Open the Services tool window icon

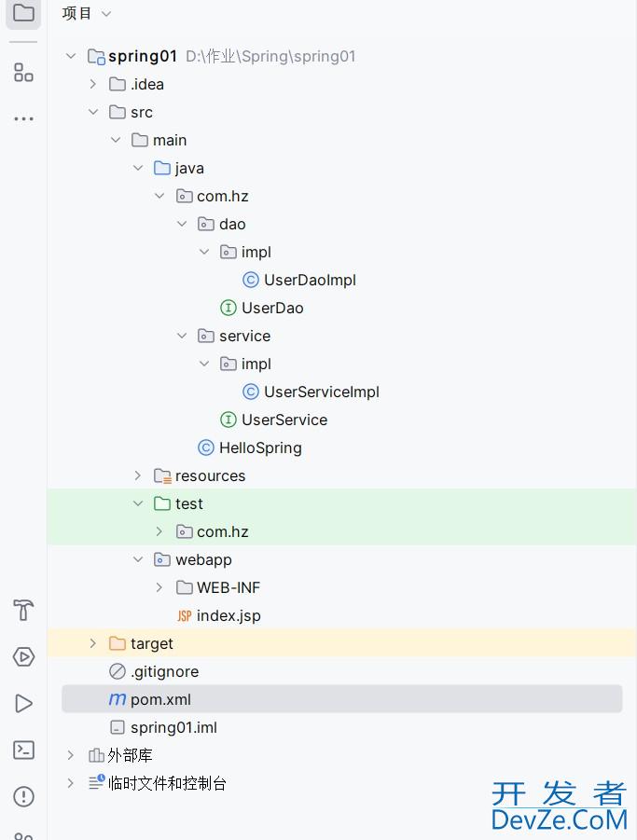pyautogui.click(x=23, y=657)
